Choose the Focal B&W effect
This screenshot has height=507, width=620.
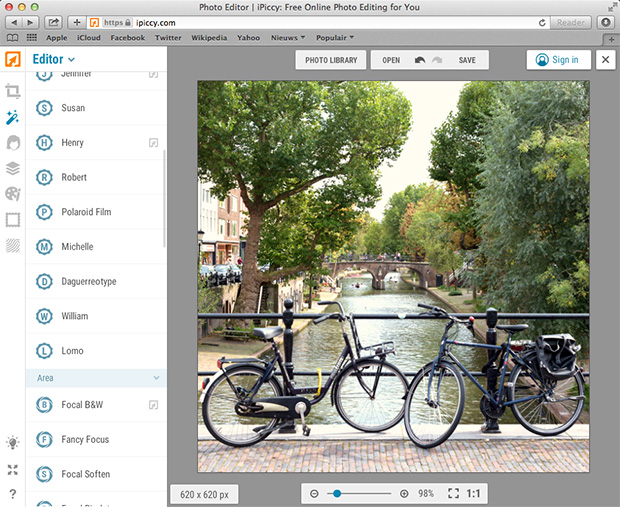96,405
